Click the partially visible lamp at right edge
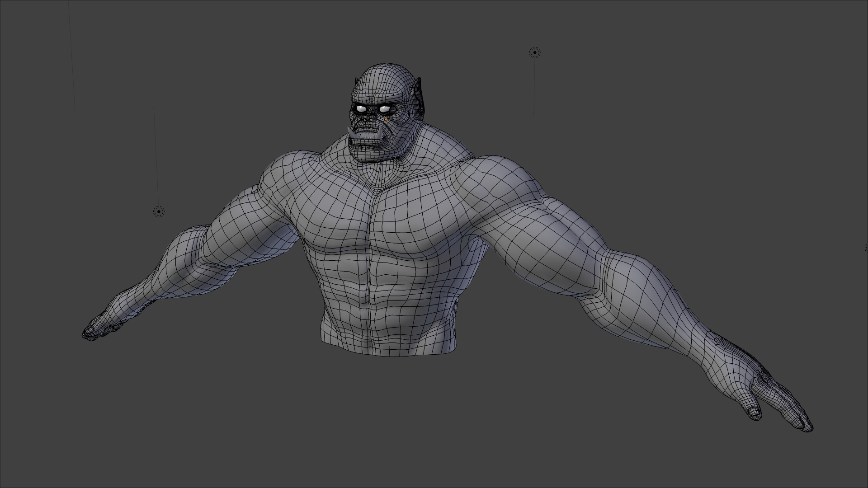 click(866, 248)
